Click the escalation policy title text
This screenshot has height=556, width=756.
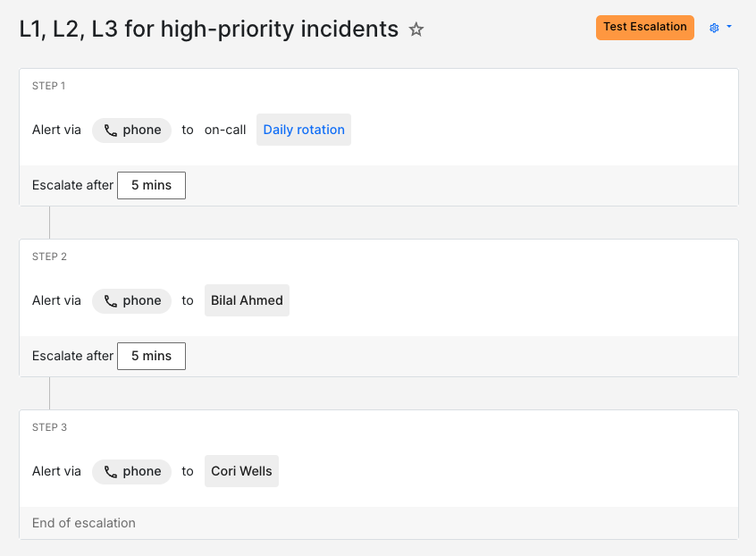[207, 29]
